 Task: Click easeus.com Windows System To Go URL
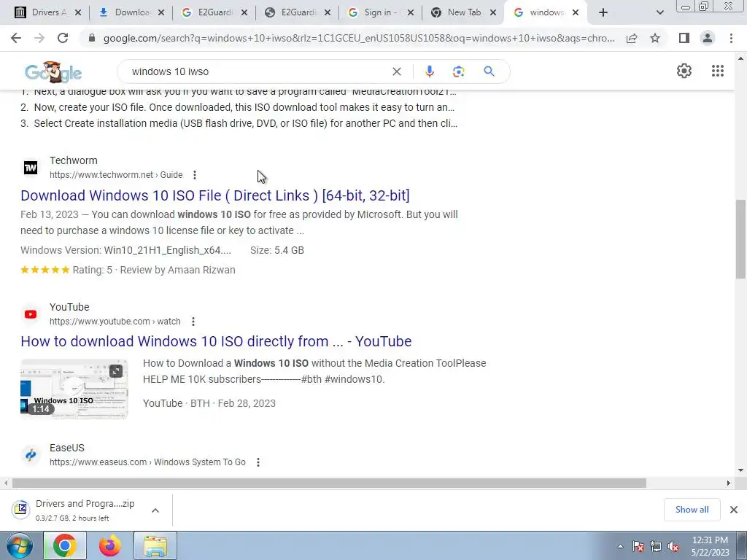[x=147, y=462]
